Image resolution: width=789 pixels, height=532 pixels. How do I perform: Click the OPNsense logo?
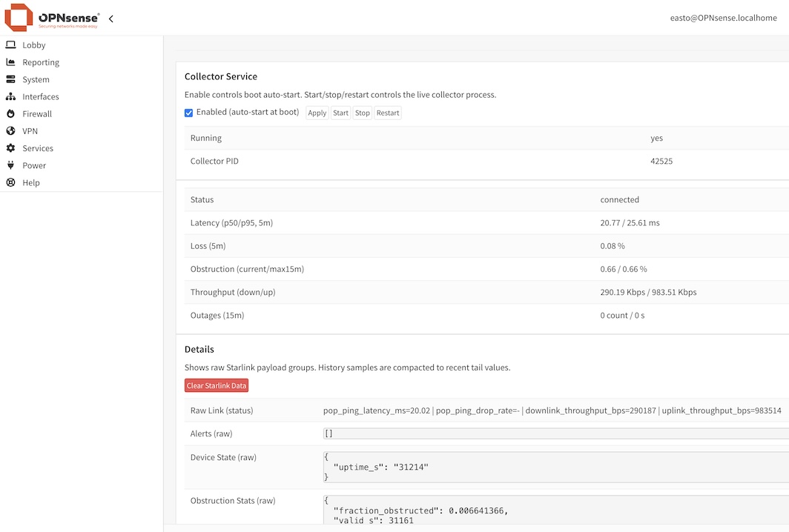[x=53, y=18]
